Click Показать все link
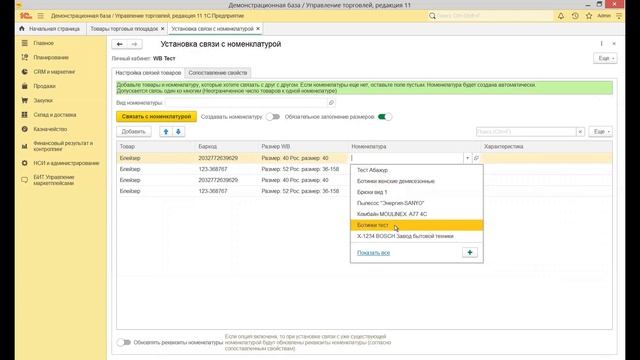Image resolution: width=640 pixels, height=360 pixels. coord(373,253)
